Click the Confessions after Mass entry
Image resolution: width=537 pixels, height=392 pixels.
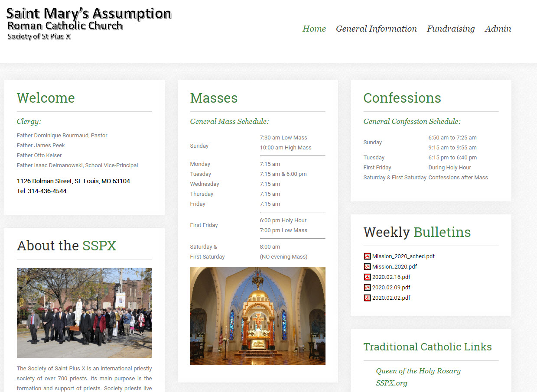coord(458,178)
